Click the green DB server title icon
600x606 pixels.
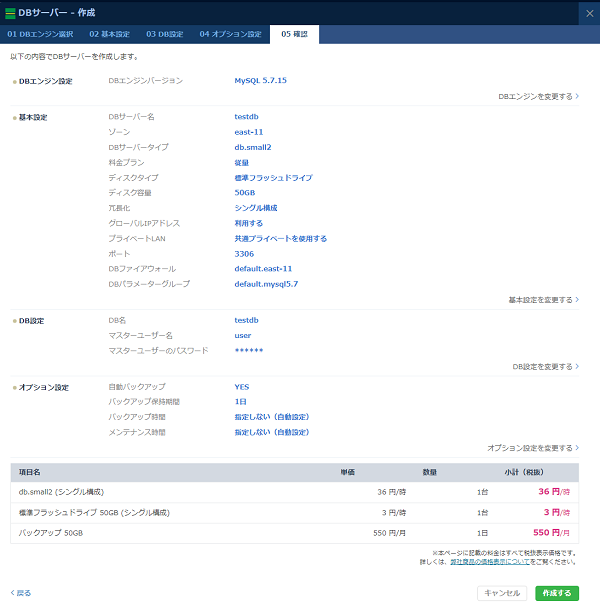click(x=10, y=12)
